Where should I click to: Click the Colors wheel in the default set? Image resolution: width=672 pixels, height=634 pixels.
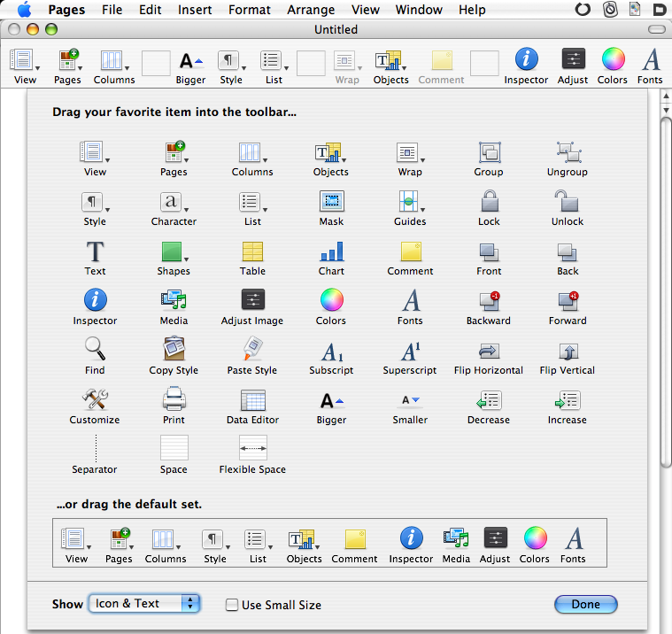pyautogui.click(x=536, y=538)
